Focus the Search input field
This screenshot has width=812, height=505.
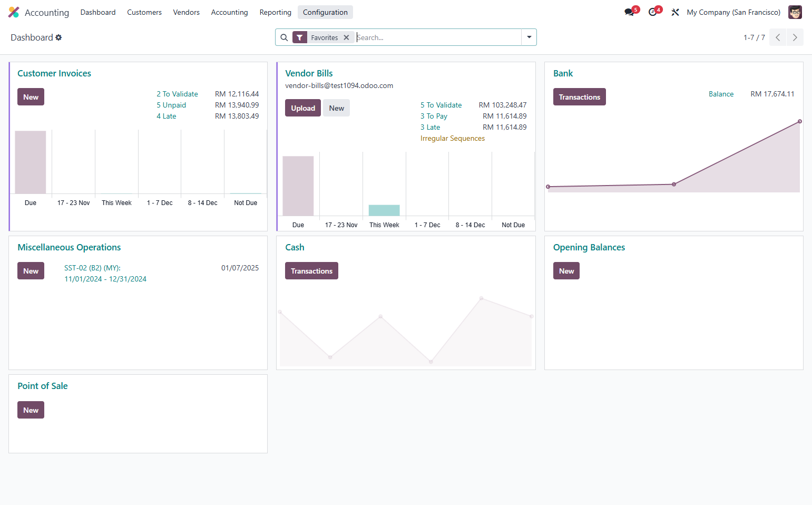438,37
